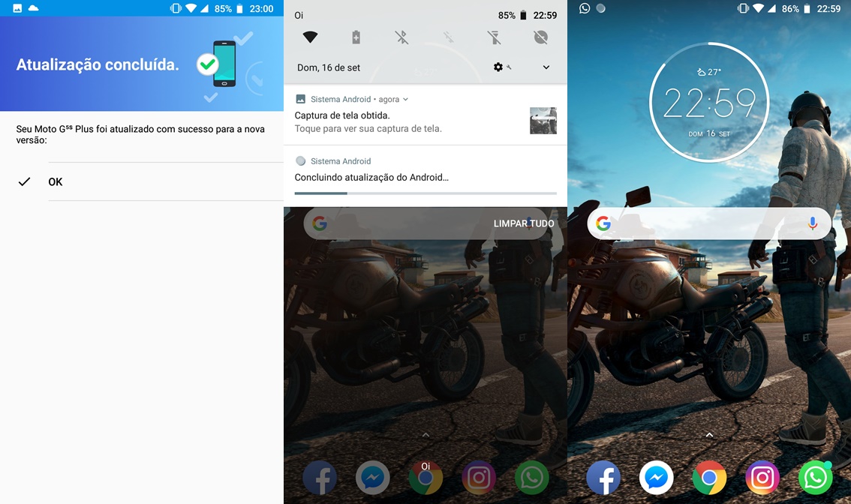Click the 23:00 clock in the status bar

coord(262,9)
